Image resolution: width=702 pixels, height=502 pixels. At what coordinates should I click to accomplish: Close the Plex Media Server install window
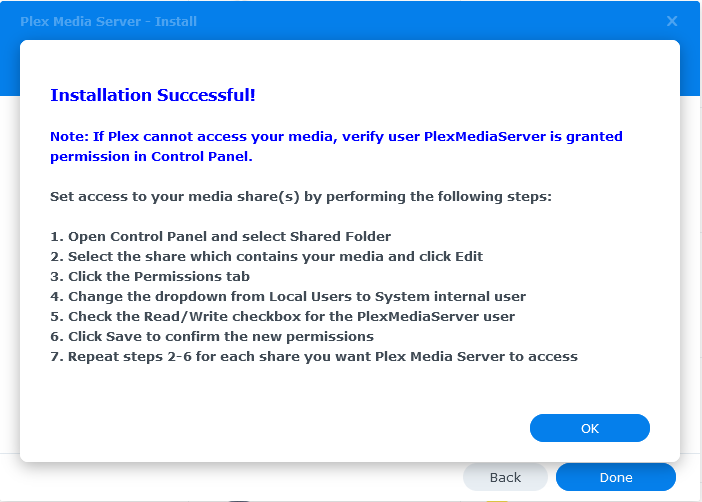[x=672, y=21]
